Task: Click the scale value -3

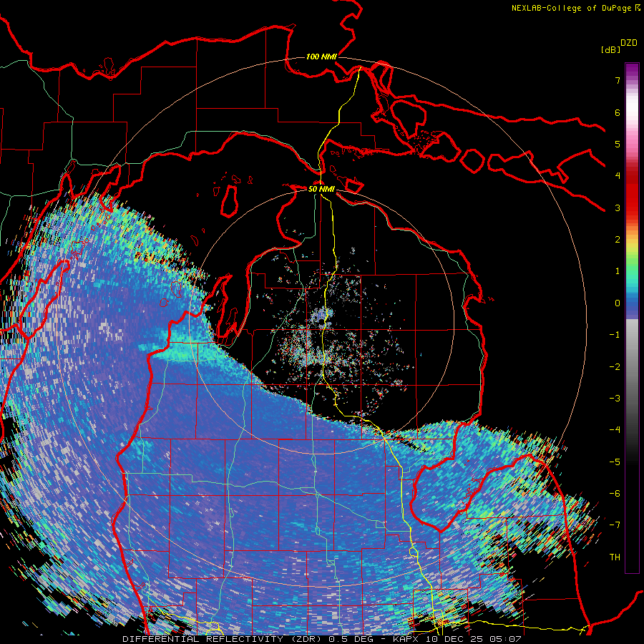Action: click(615, 399)
